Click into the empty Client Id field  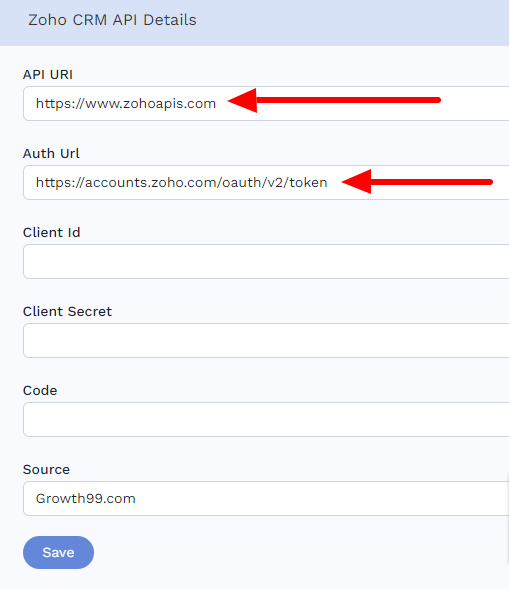[x=266, y=261]
